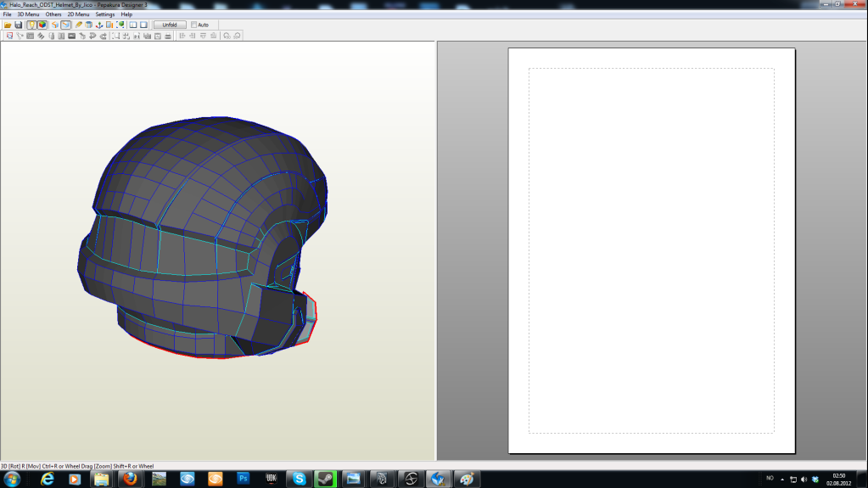The image size is (868, 488).
Task: Open the File menu
Action: click(x=7, y=14)
